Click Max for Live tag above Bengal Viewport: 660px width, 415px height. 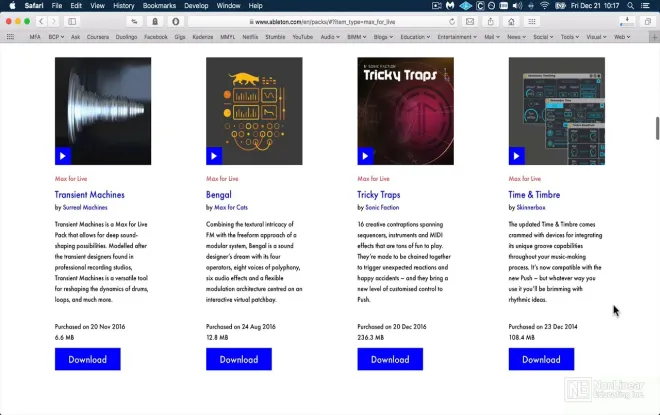coord(222,178)
